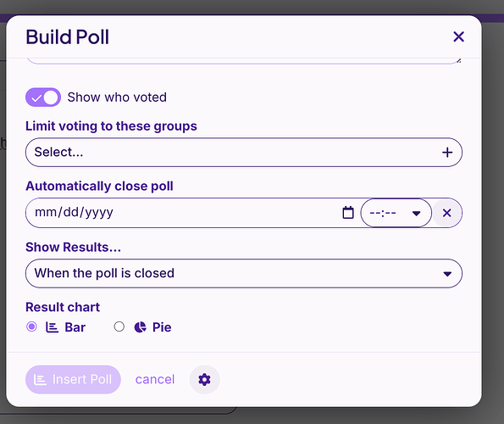Screen dimensions: 504x424
Task: Open the Limit voting groups selector
Action: click(244, 152)
